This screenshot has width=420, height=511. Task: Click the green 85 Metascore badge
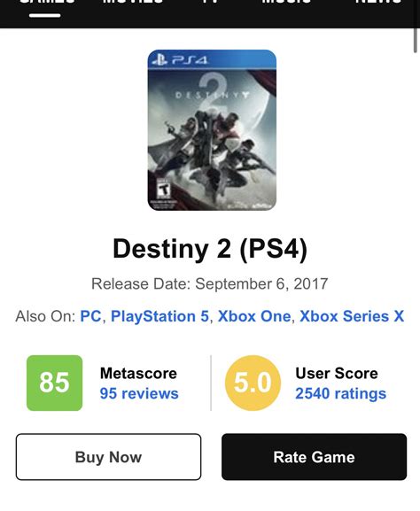click(54, 383)
